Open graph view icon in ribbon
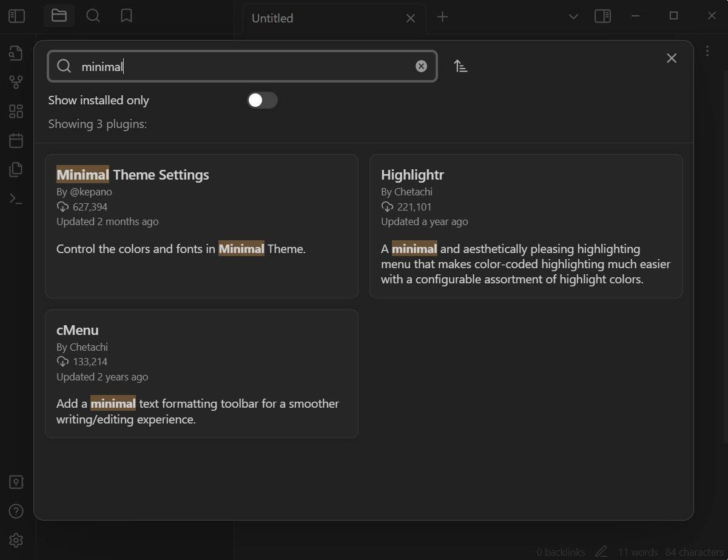The image size is (728, 560). [x=16, y=82]
